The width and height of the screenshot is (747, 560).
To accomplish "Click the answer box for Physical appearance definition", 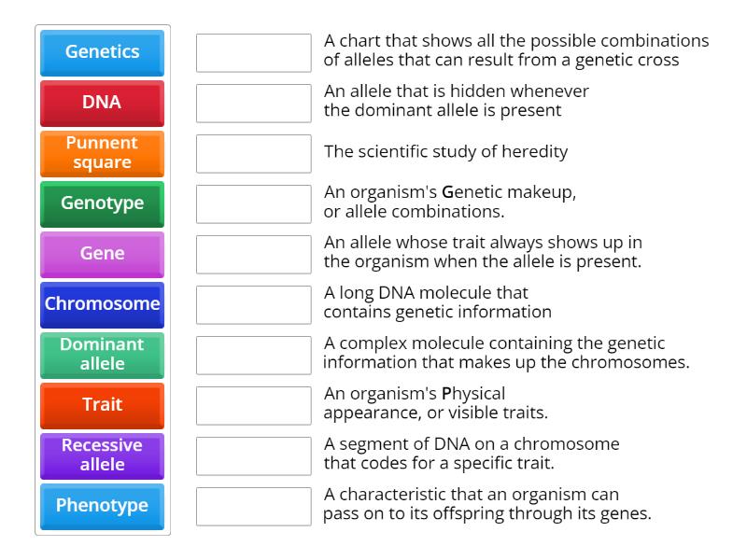I will (x=253, y=405).
